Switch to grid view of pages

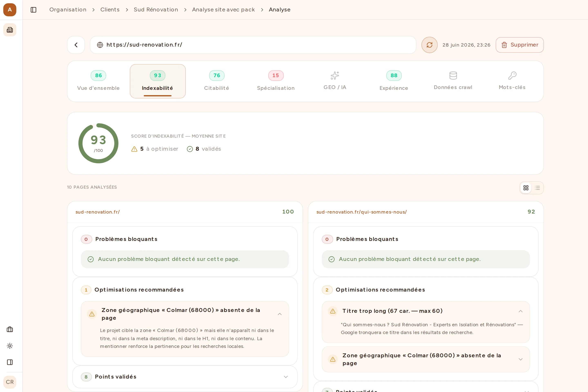pyautogui.click(x=526, y=188)
